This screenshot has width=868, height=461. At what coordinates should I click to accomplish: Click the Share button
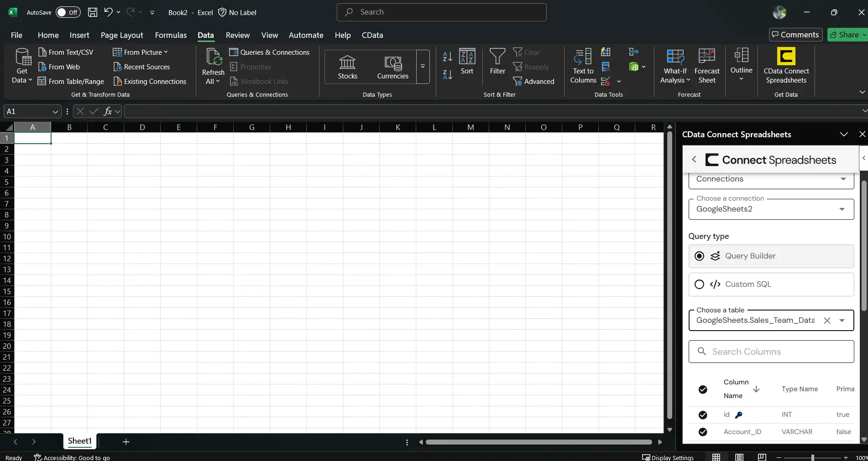click(x=847, y=35)
